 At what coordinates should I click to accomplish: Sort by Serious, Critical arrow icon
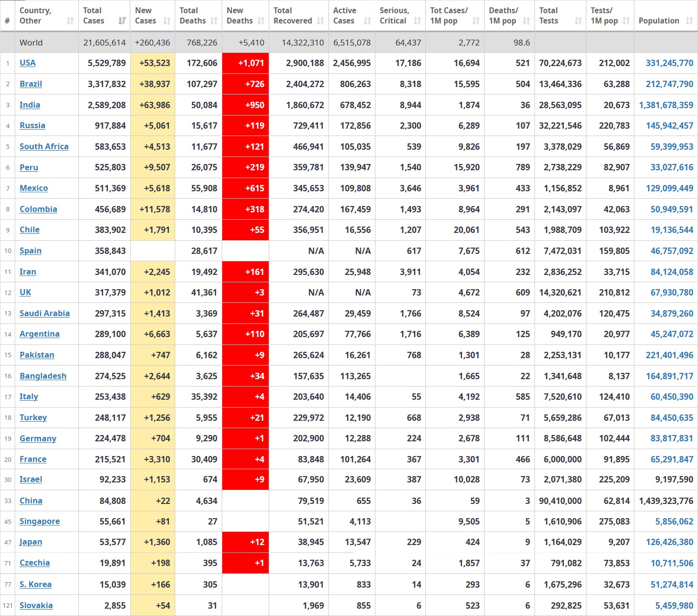[x=417, y=21]
